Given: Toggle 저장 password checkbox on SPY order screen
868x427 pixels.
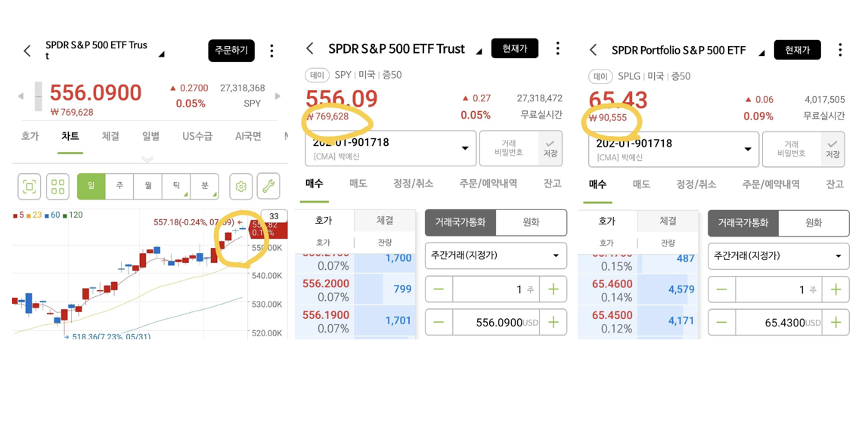Looking at the screenshot, I should click(x=550, y=148).
